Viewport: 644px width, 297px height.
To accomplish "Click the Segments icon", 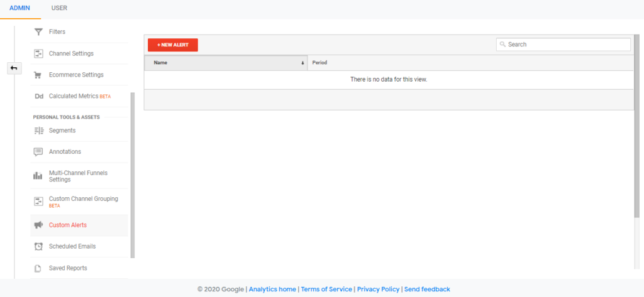I will click(x=38, y=131).
